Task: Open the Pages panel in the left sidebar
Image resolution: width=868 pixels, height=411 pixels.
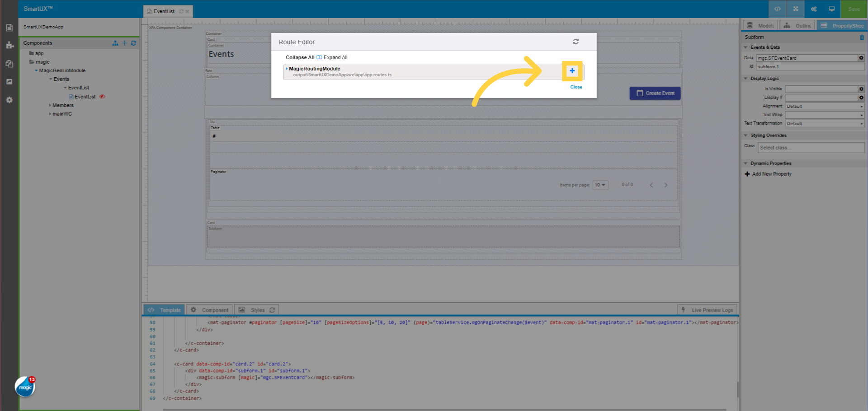Action: [x=9, y=28]
